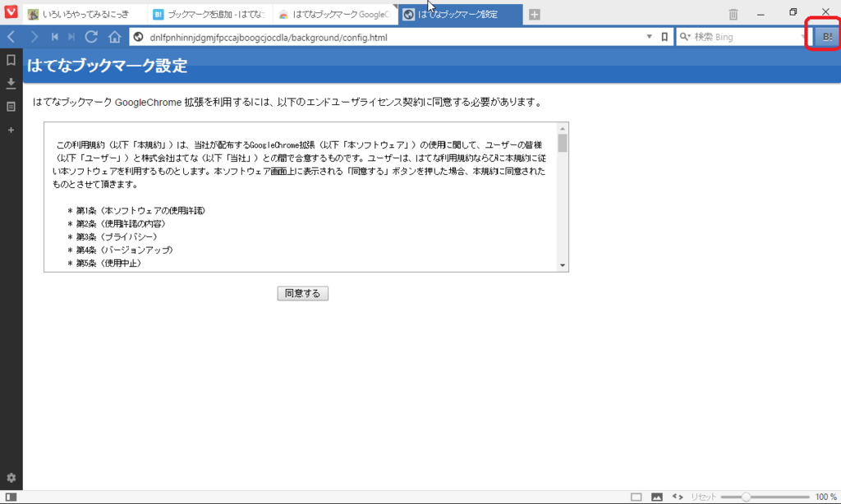Click the zoom slider handle
Viewport: 841px width, 504px height.
[x=746, y=497]
